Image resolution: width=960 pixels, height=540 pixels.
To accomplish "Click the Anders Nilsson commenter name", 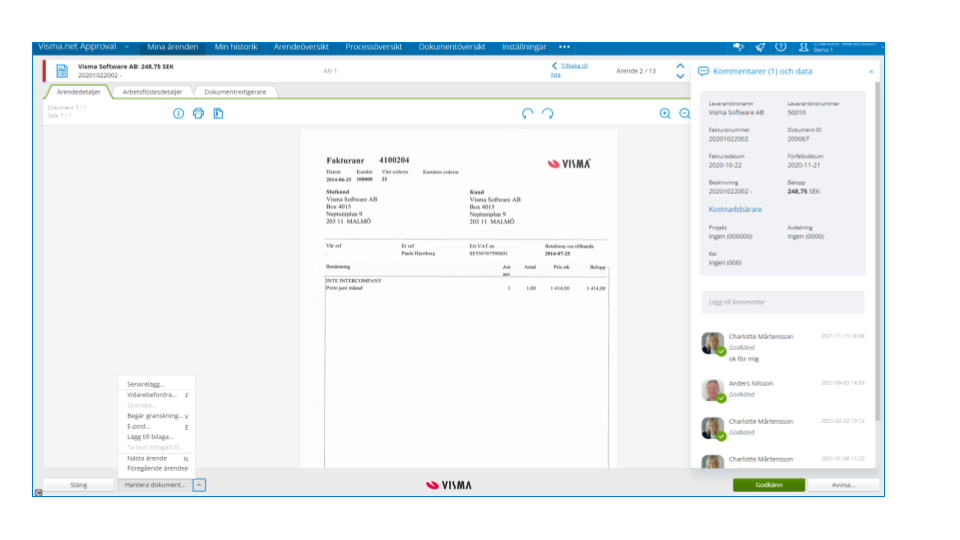I will pyautogui.click(x=751, y=383).
